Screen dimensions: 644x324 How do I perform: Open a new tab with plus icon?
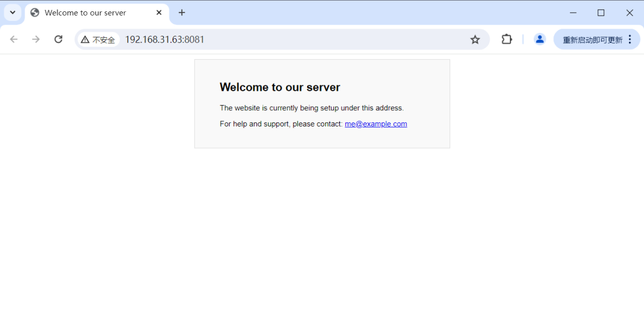pos(182,13)
